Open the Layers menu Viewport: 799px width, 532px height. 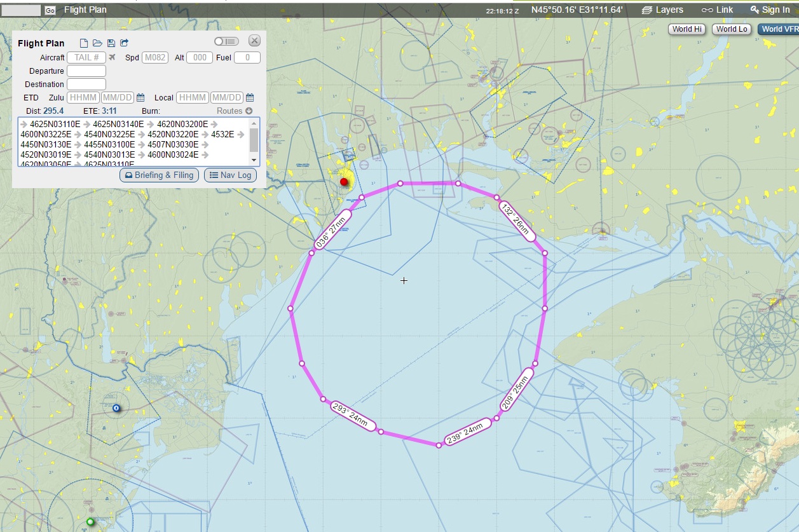pyautogui.click(x=662, y=10)
